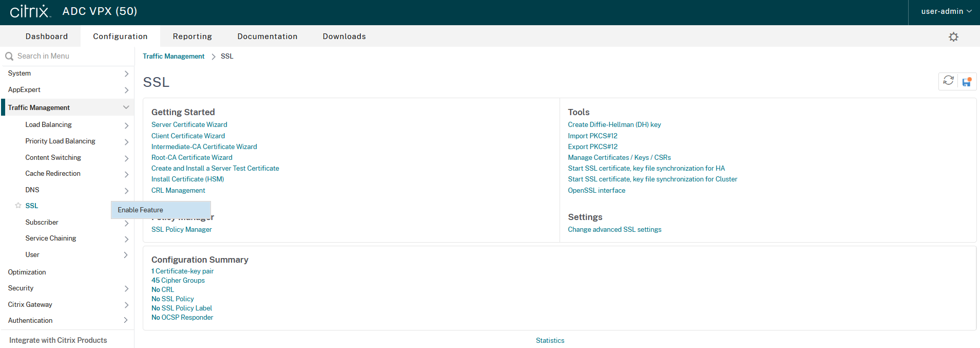Open Manage Certificates / Keys / CSRs
The width and height of the screenshot is (980, 348).
coord(619,158)
